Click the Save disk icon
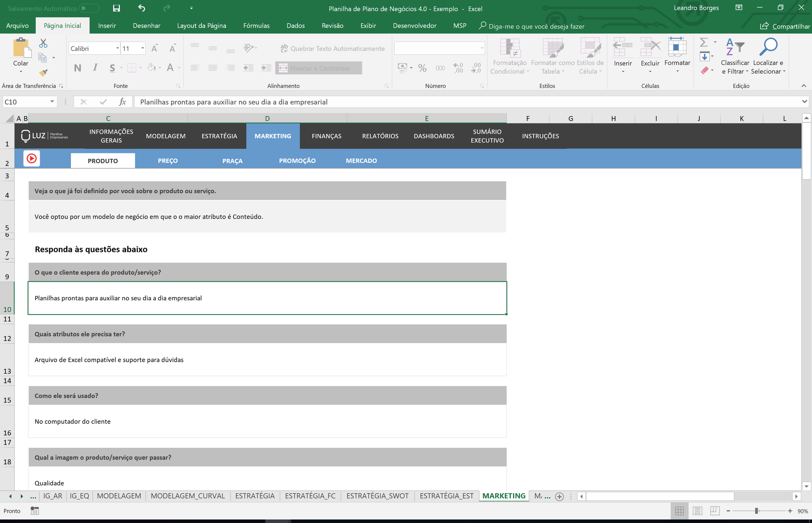 [117, 8]
